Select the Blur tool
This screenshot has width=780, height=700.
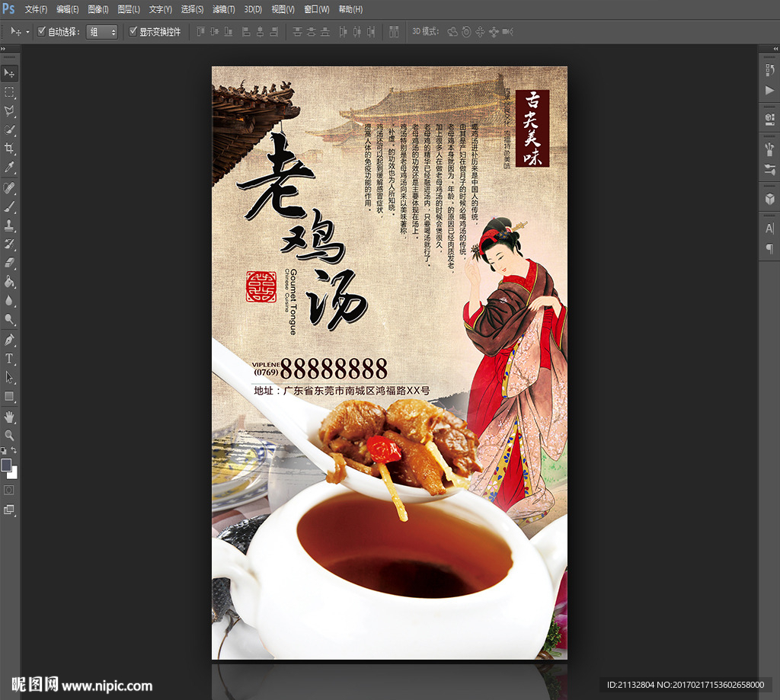[x=9, y=301]
